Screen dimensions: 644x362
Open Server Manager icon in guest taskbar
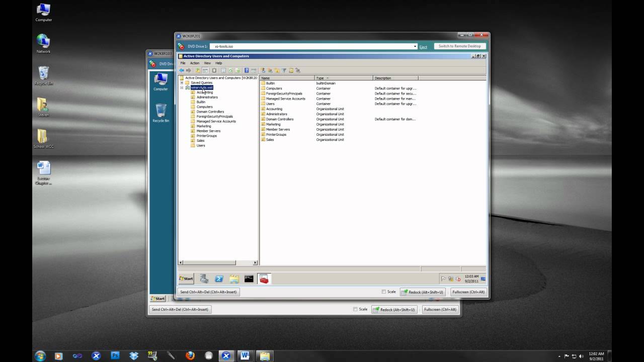(x=204, y=279)
